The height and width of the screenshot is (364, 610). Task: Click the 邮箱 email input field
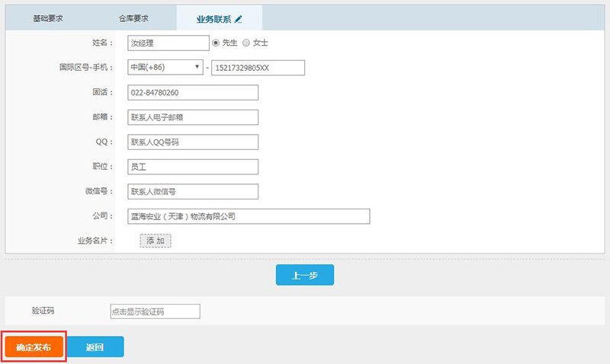[193, 117]
